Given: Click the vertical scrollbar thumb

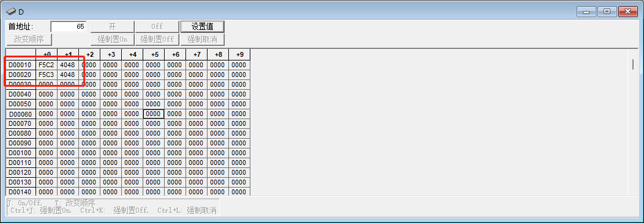Looking at the screenshot, I should pyautogui.click(x=633, y=64).
